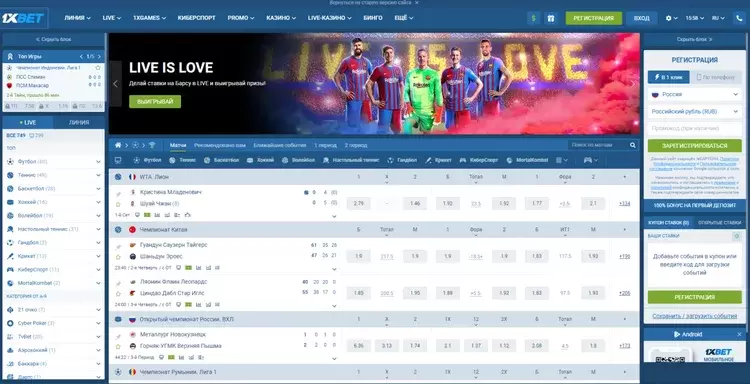Open the ОТКРЫТЫЕ СТАВКИ tab
750x384 pixels.
(719, 223)
